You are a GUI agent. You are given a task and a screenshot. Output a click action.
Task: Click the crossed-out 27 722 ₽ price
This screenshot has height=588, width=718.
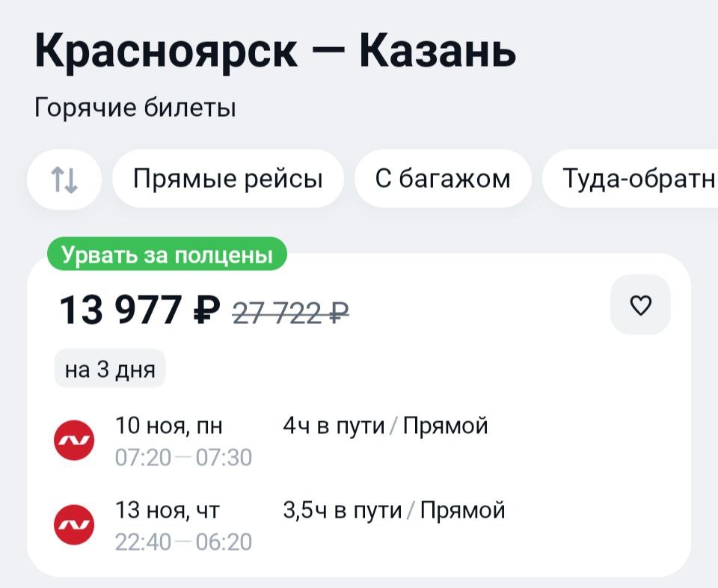tap(291, 313)
